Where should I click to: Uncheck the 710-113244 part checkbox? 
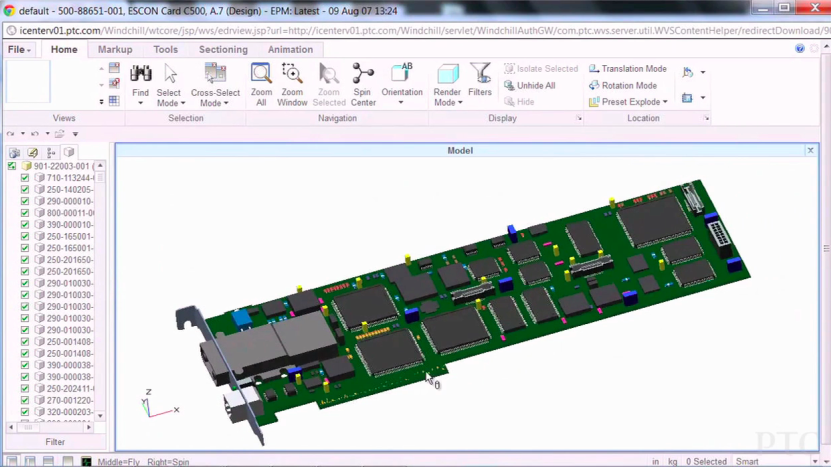(25, 178)
